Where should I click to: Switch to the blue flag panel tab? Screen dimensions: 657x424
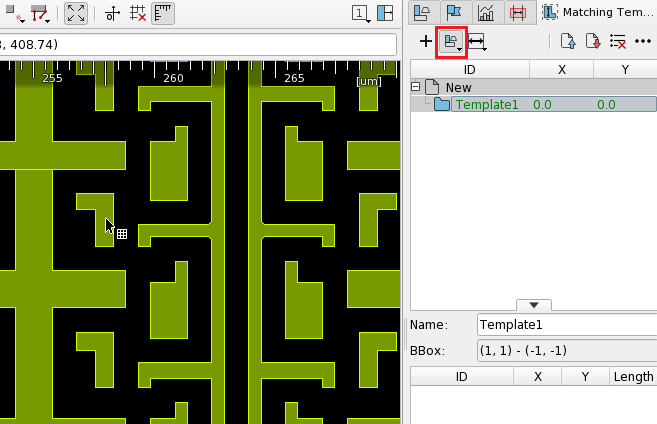[454, 13]
